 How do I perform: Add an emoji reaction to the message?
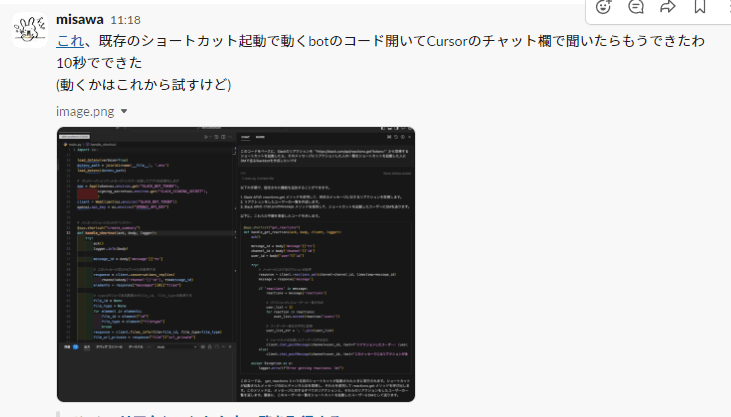(x=603, y=7)
